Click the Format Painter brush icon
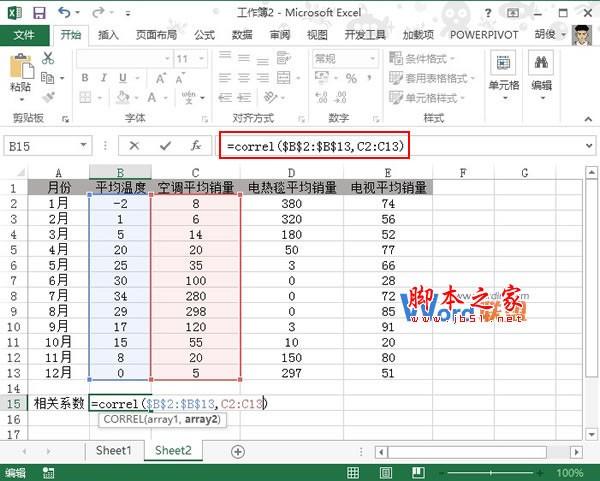 (49, 97)
